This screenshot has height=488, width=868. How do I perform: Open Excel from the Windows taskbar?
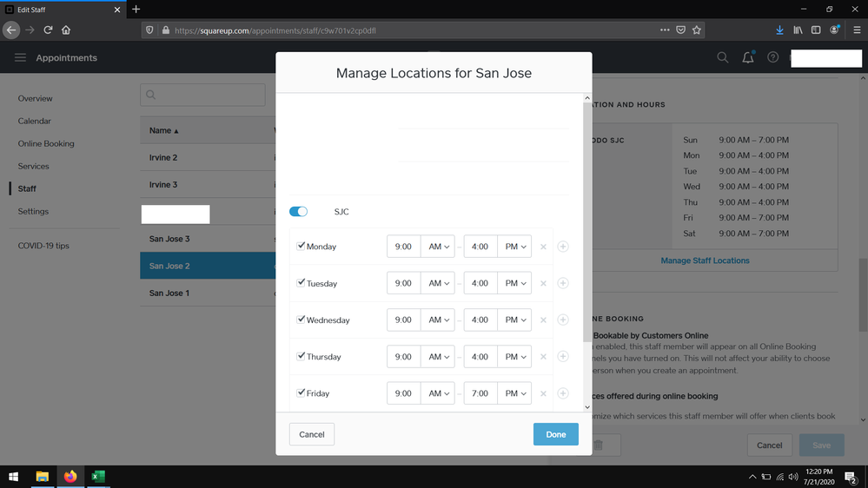[98, 477]
